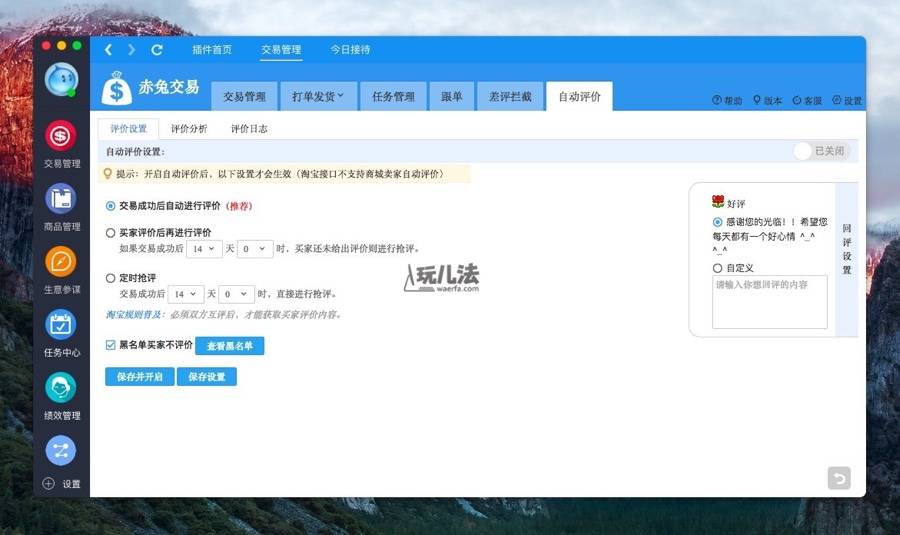Select 买家评价后再进行评价 option
Screen dimensions: 900x535
pyautogui.click(x=110, y=232)
